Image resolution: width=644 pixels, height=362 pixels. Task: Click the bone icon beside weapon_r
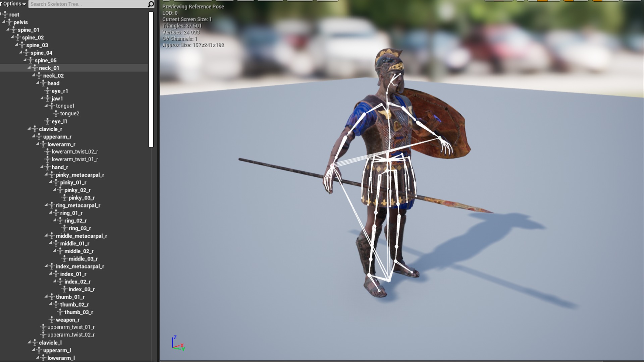coord(52,320)
